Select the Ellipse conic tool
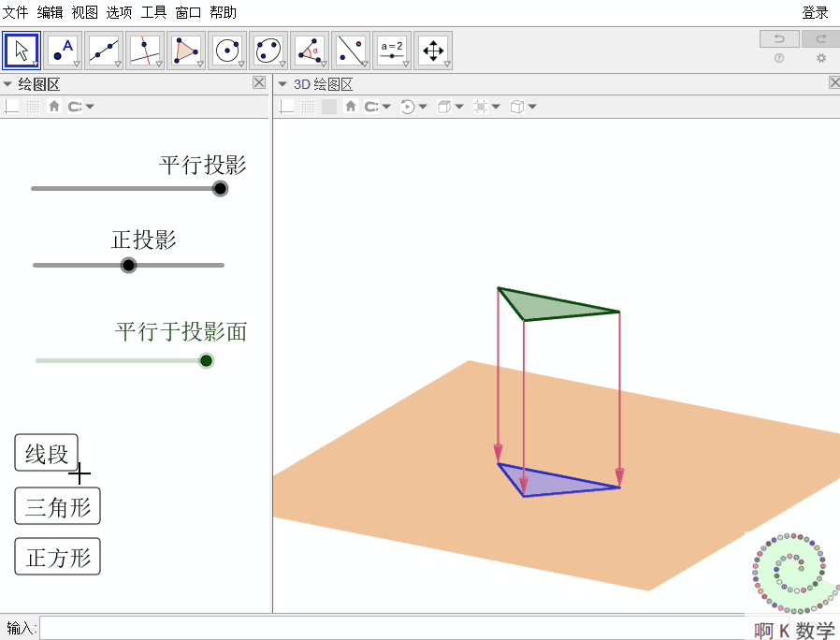The height and width of the screenshot is (640, 840). click(x=268, y=51)
